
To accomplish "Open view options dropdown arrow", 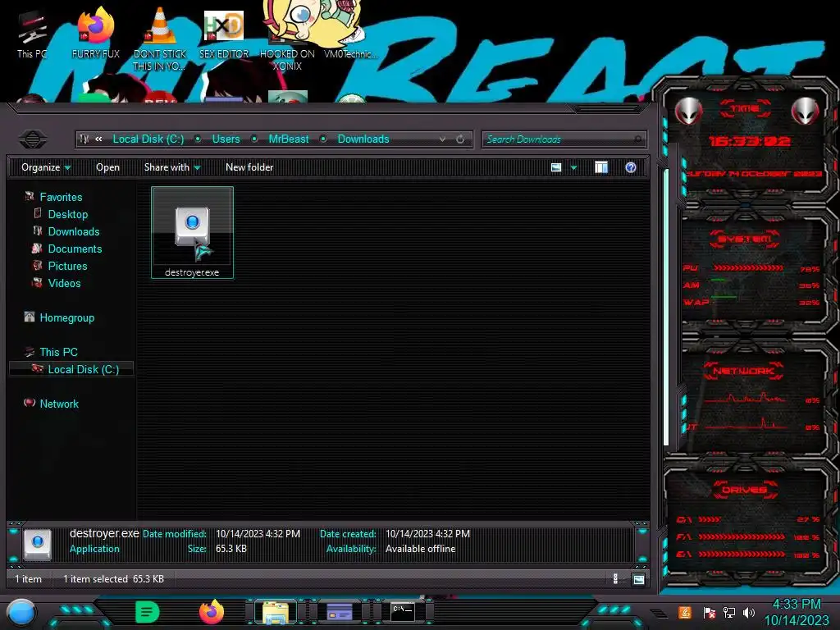I will click(x=573, y=167).
